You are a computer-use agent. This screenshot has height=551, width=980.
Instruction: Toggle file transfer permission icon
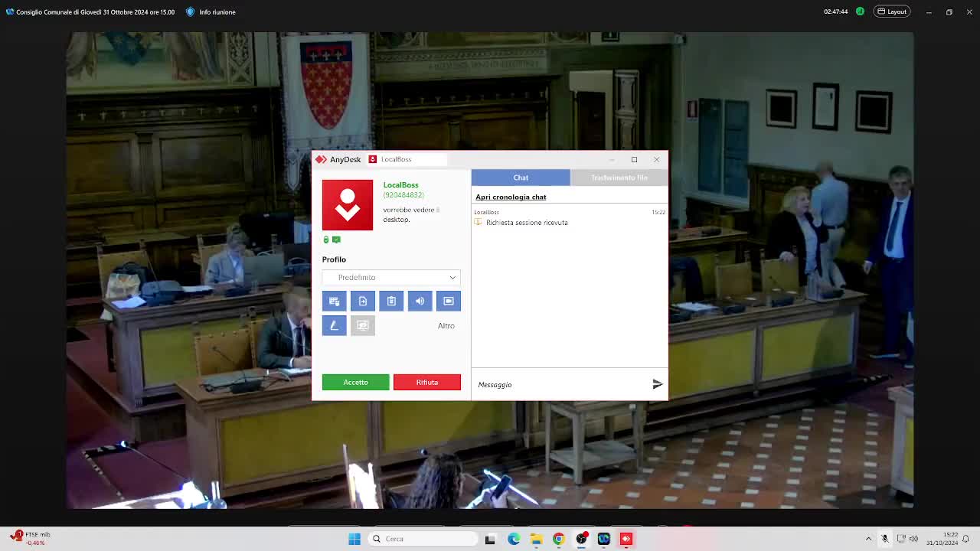[363, 301]
